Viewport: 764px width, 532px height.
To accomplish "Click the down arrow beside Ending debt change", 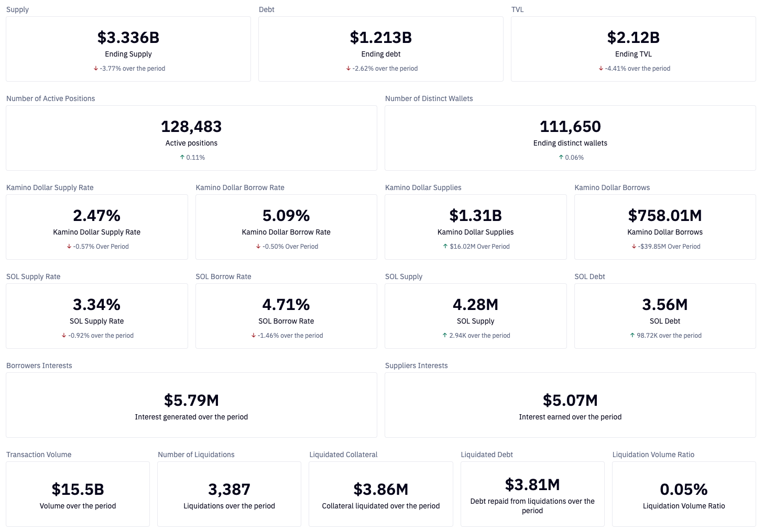I will pos(348,69).
